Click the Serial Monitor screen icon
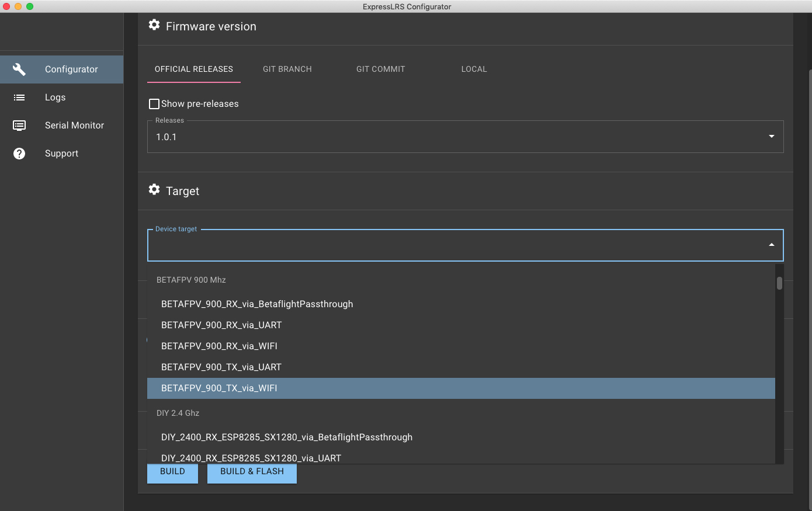Screen dimensions: 812x511 [x=19, y=125]
